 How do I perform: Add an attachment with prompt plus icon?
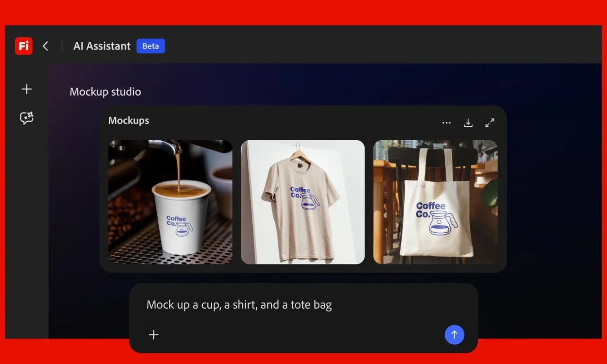[x=154, y=335]
